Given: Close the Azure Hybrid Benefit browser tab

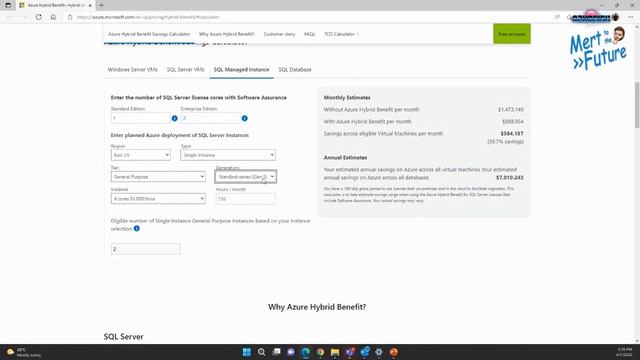Looking at the screenshot, I should [x=90, y=5].
